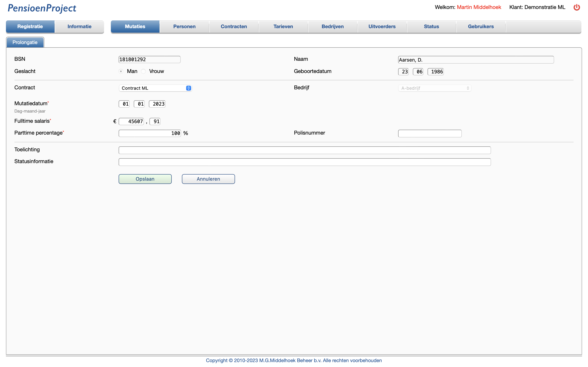This screenshot has height=367, width=588.
Task: Click the Mutatiedatum year field
Action: [x=157, y=104]
